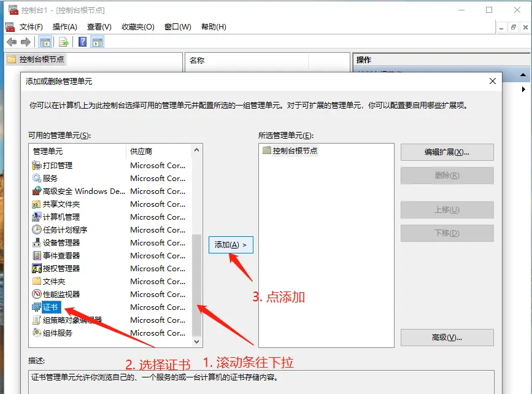This screenshot has width=532, height=394.
Task: Collapse the 操作 pane section arrow
Action: [x=523, y=75]
